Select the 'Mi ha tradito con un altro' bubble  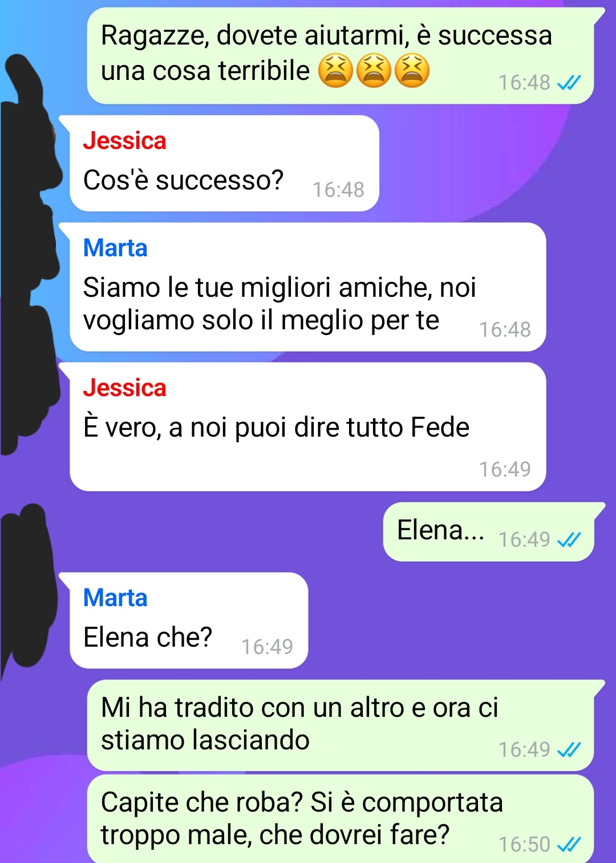pyautogui.click(x=341, y=725)
